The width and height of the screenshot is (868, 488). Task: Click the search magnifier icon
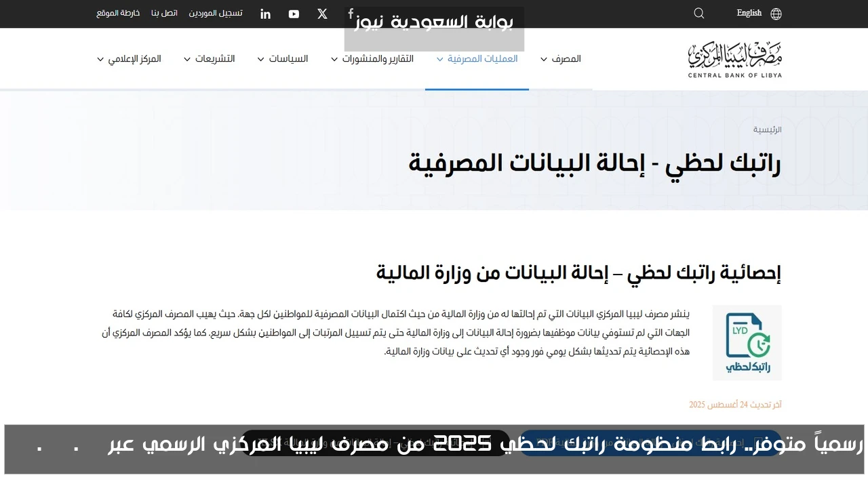coord(699,14)
